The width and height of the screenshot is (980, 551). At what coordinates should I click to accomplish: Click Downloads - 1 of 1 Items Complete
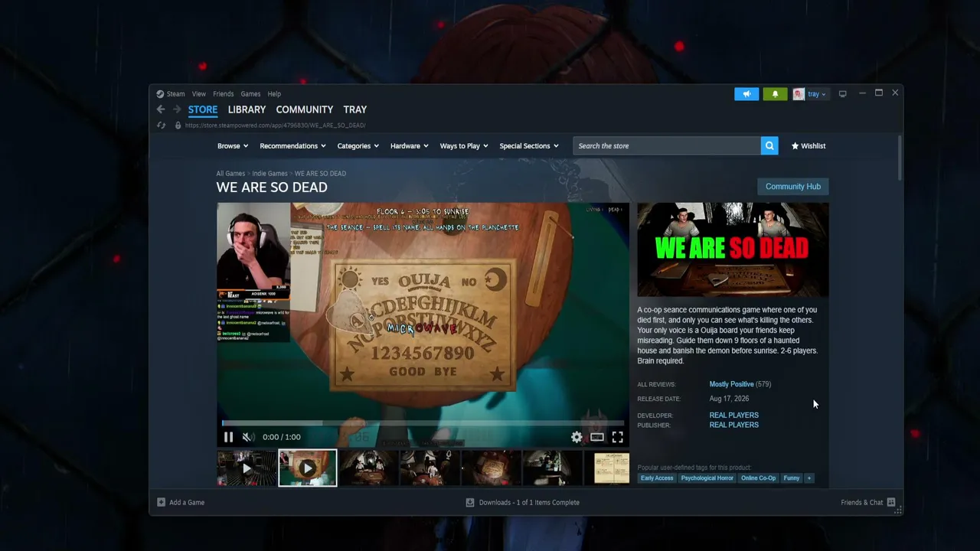point(529,503)
